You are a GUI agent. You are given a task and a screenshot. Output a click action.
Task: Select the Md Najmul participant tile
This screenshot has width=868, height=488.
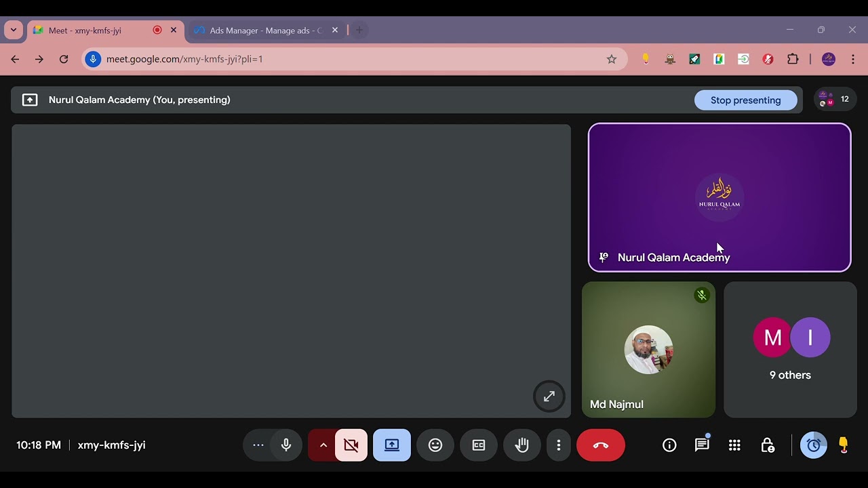point(648,350)
